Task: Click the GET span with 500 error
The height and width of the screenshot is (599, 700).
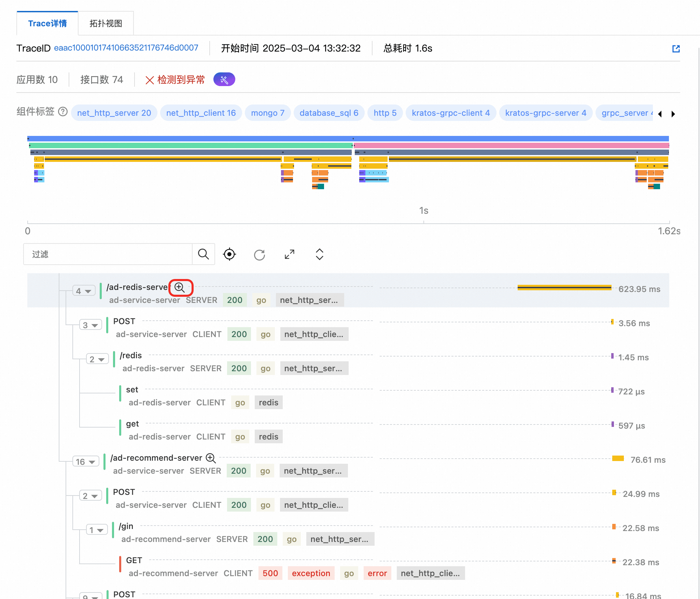Action: (134, 560)
